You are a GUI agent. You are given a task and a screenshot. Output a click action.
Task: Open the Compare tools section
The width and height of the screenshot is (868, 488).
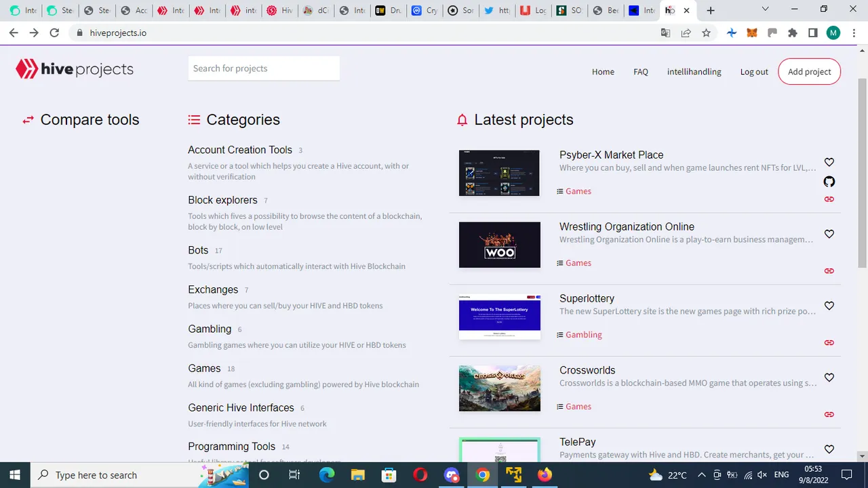coord(90,120)
